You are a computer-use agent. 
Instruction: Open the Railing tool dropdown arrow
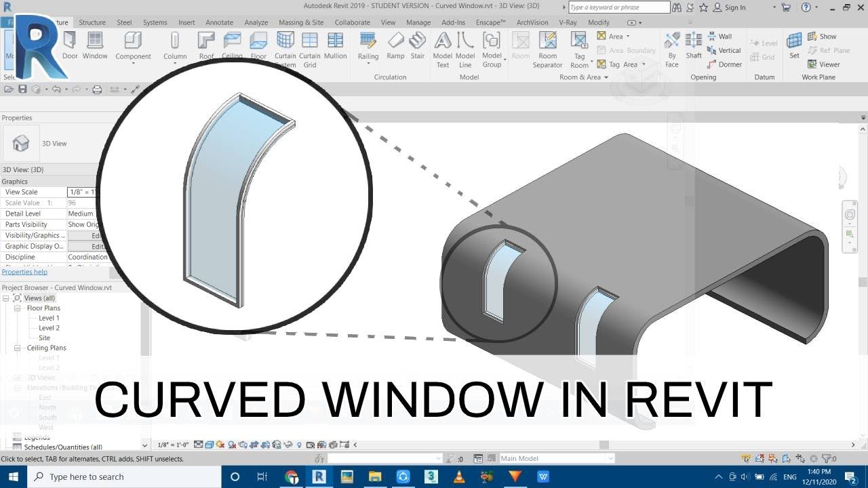pyautogui.click(x=368, y=64)
